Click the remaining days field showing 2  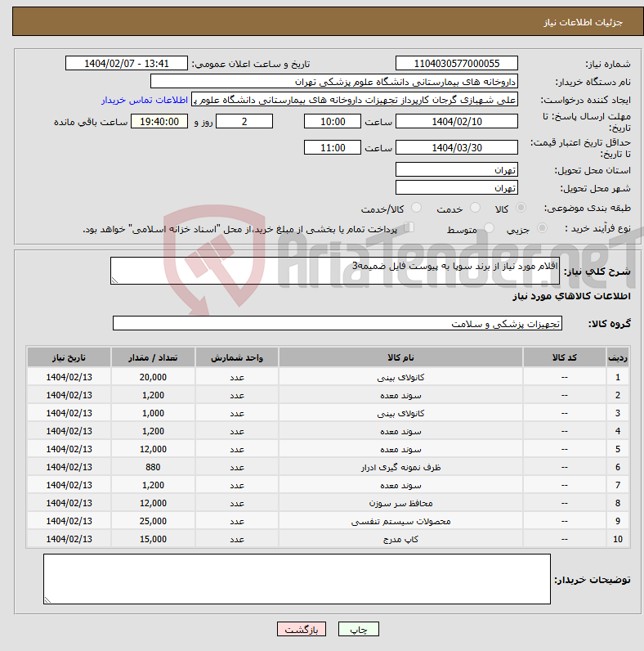[x=244, y=121]
